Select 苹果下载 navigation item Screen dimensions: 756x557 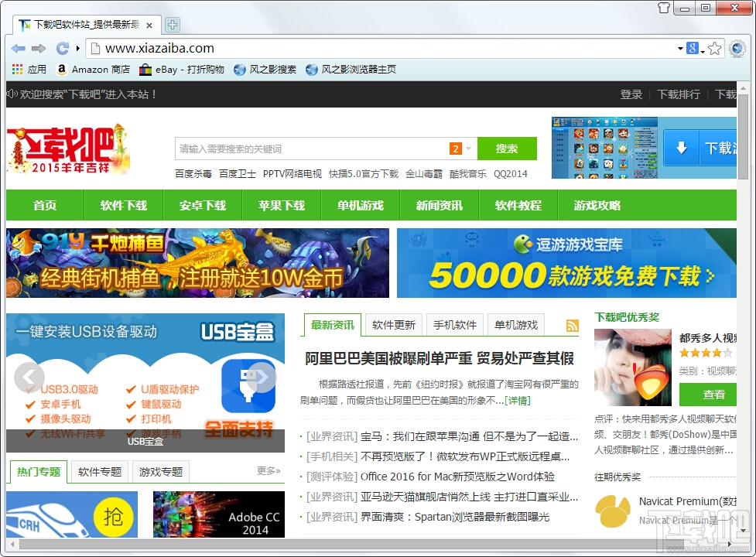pyautogui.click(x=282, y=205)
